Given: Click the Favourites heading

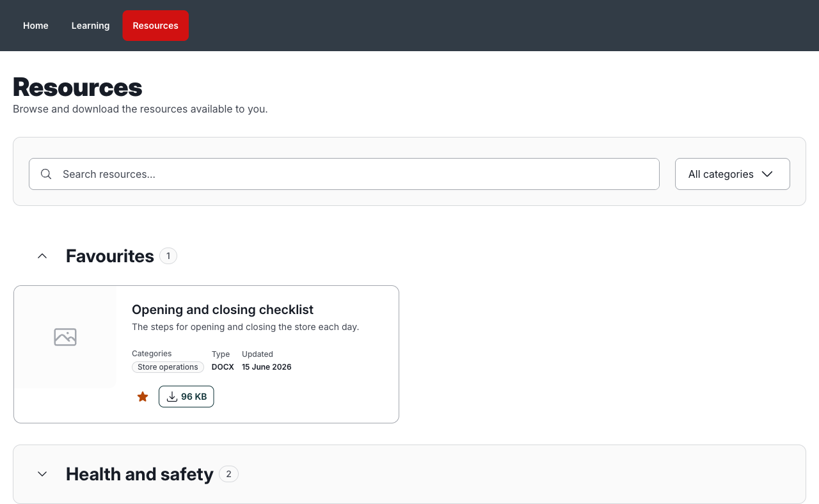Looking at the screenshot, I should [110, 256].
